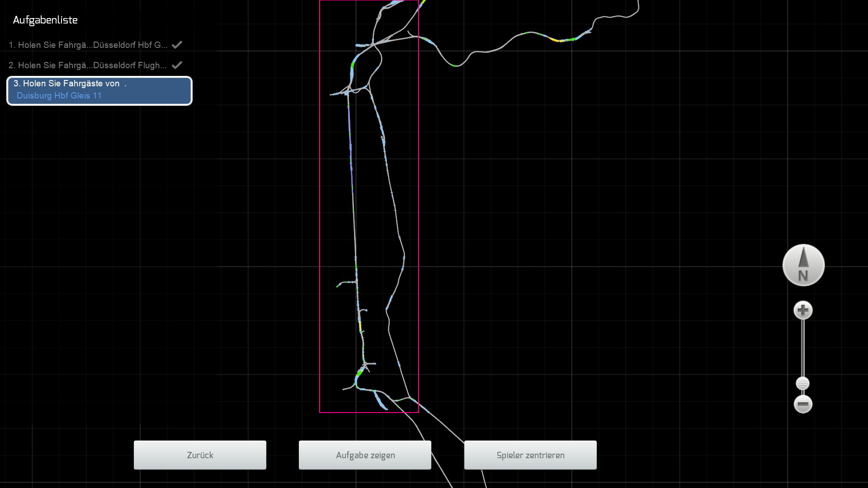Click the north compass icon

pyautogui.click(x=803, y=265)
